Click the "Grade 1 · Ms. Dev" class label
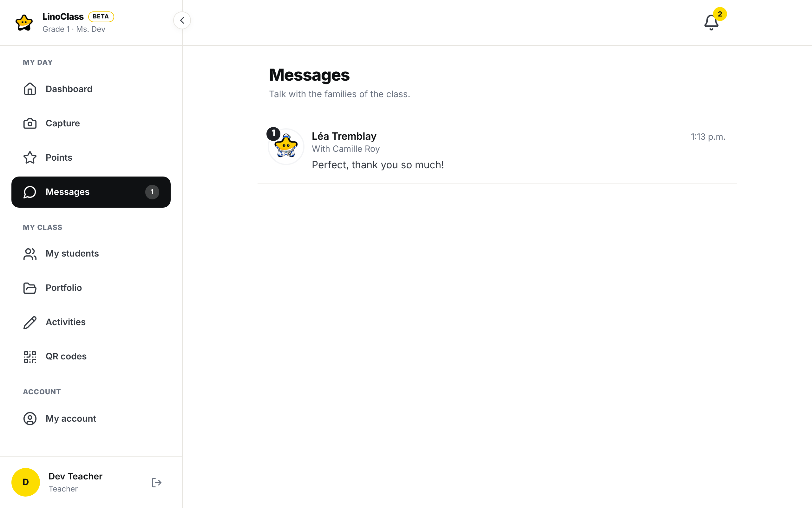This screenshot has height=508, width=812. point(74,29)
